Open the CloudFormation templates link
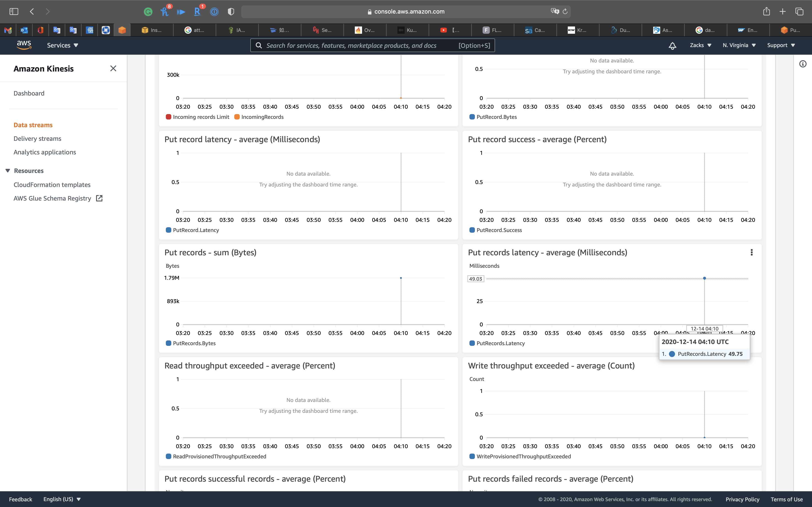 (x=52, y=185)
